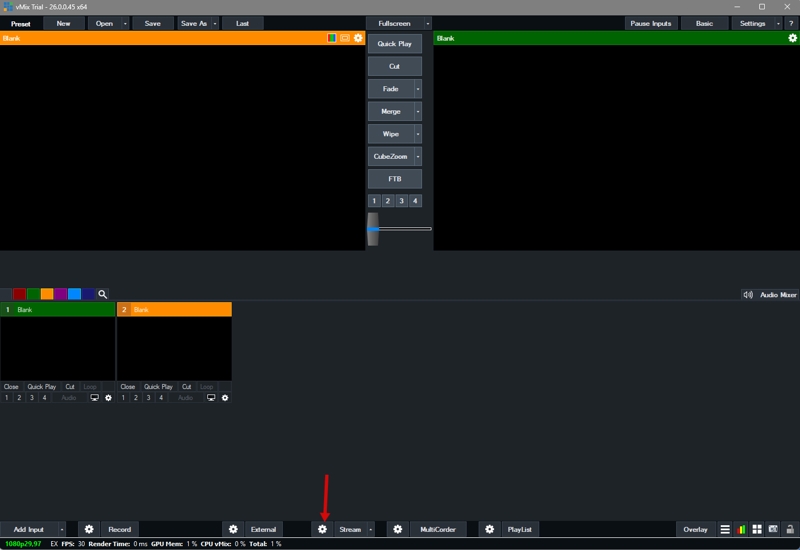Click the PlayList button

coord(519,529)
